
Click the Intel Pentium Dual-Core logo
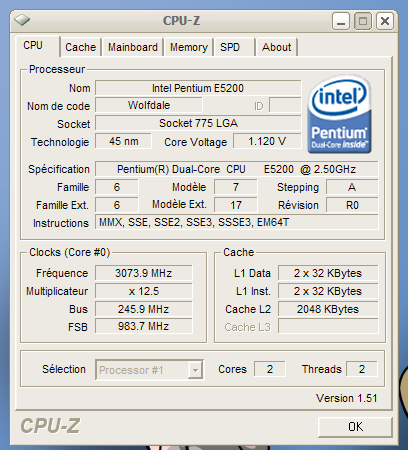tap(339, 114)
